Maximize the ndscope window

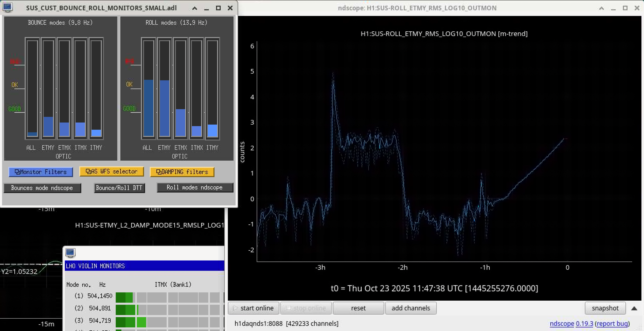click(x=625, y=8)
